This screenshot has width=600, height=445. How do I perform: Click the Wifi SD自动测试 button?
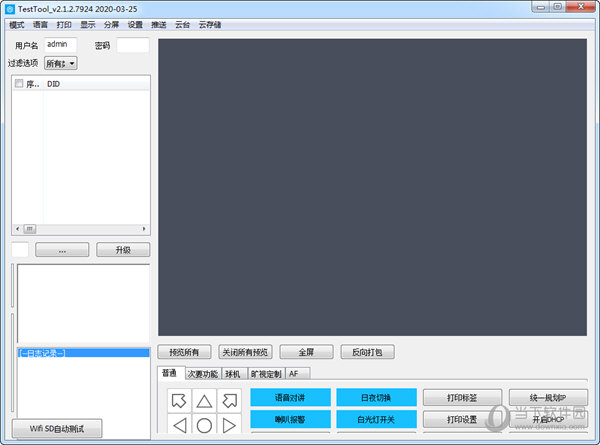(x=57, y=429)
